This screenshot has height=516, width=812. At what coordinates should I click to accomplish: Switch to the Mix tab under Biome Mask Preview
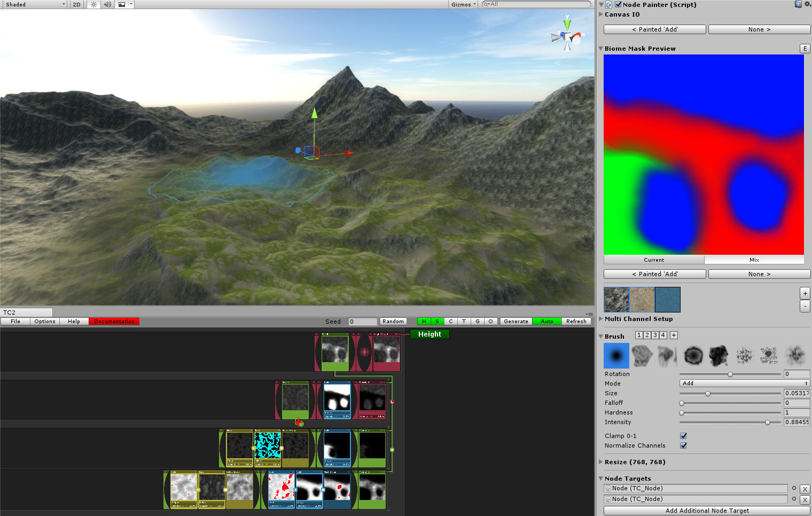(x=754, y=260)
